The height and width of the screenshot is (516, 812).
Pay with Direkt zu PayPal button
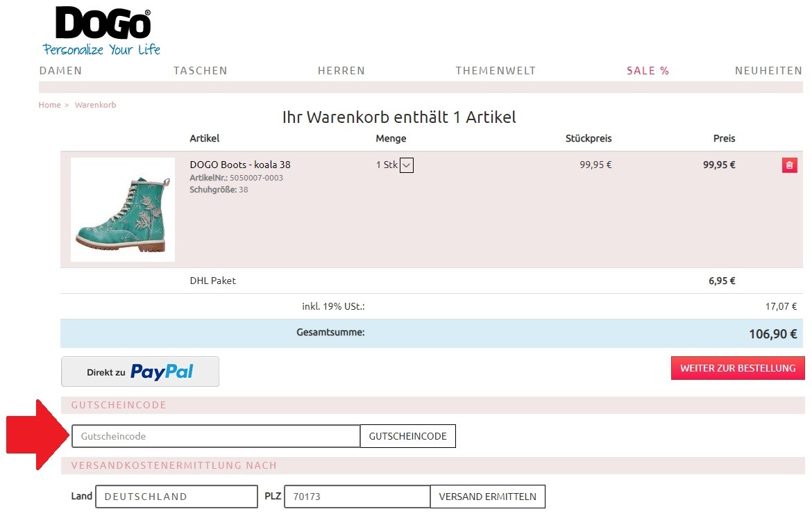[x=140, y=372]
